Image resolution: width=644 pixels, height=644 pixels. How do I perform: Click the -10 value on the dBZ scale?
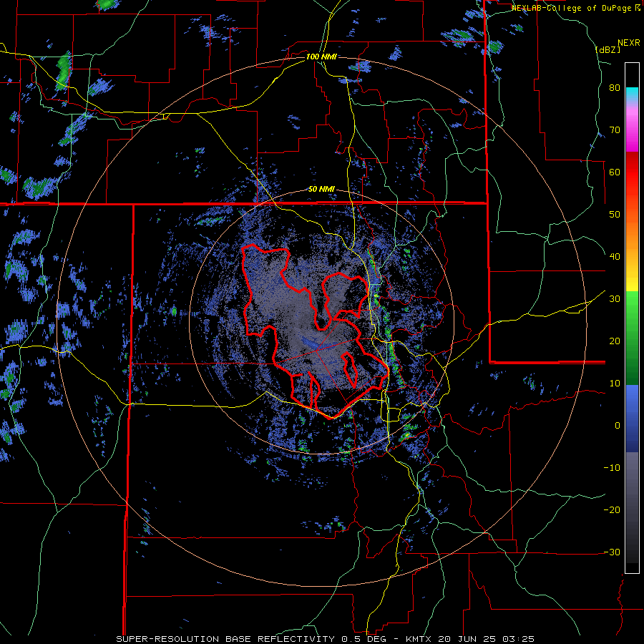click(x=612, y=468)
